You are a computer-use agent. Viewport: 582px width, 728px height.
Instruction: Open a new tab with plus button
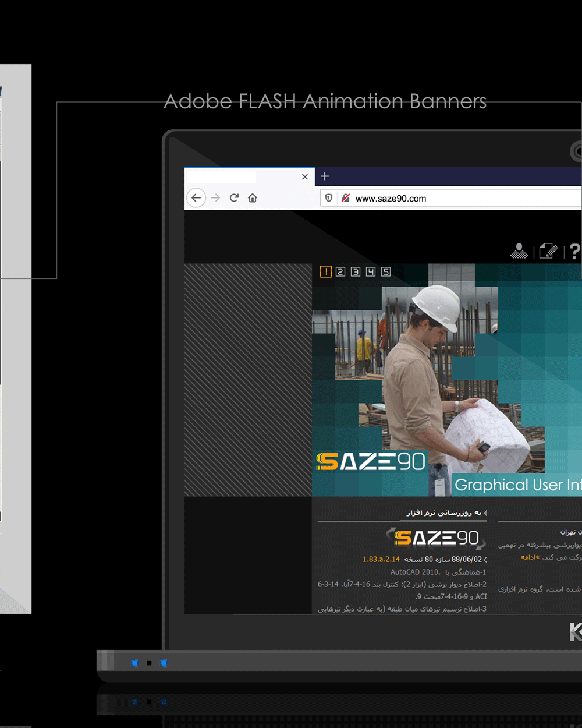tap(325, 176)
